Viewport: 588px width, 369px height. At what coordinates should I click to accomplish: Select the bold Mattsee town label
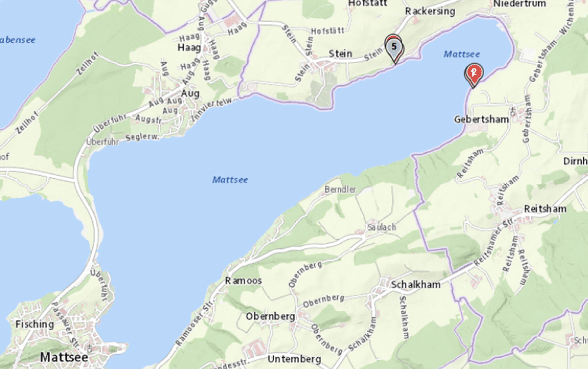tap(64, 357)
